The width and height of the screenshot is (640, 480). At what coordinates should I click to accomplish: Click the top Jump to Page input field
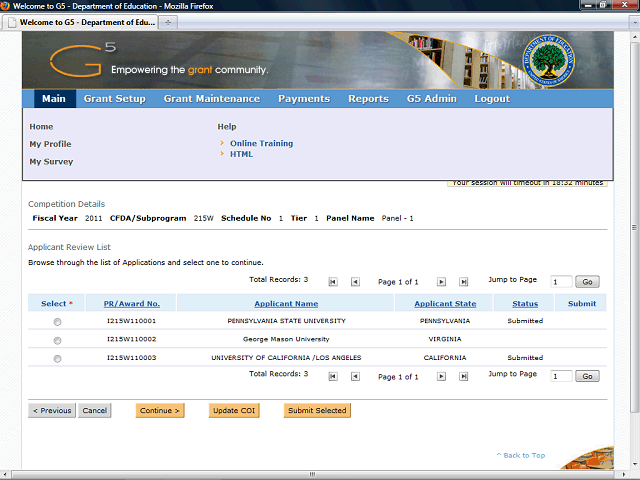click(561, 282)
